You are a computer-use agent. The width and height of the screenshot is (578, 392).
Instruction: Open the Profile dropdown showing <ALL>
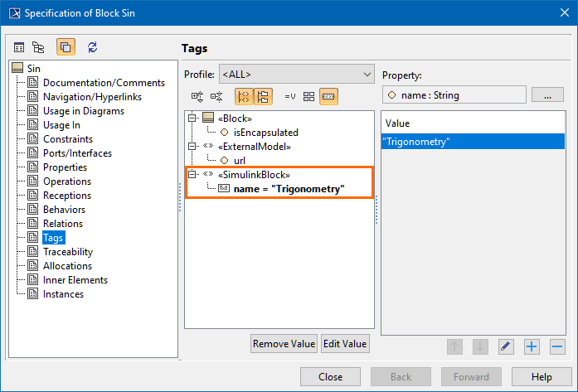297,75
